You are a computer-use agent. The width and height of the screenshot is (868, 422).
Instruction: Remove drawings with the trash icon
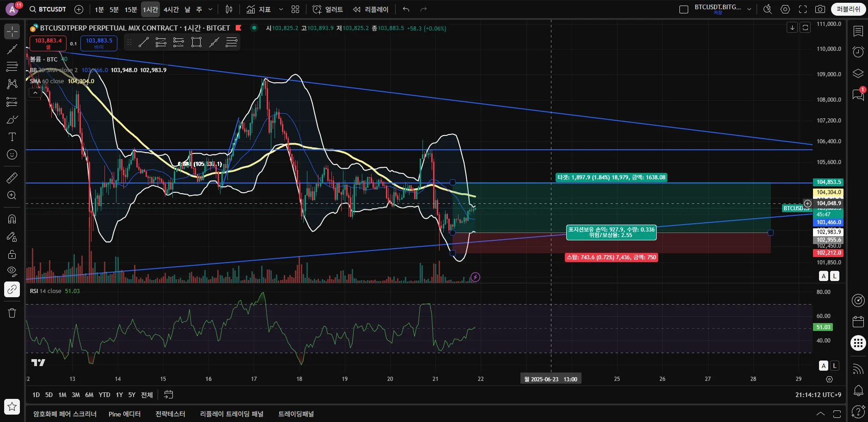pos(12,313)
